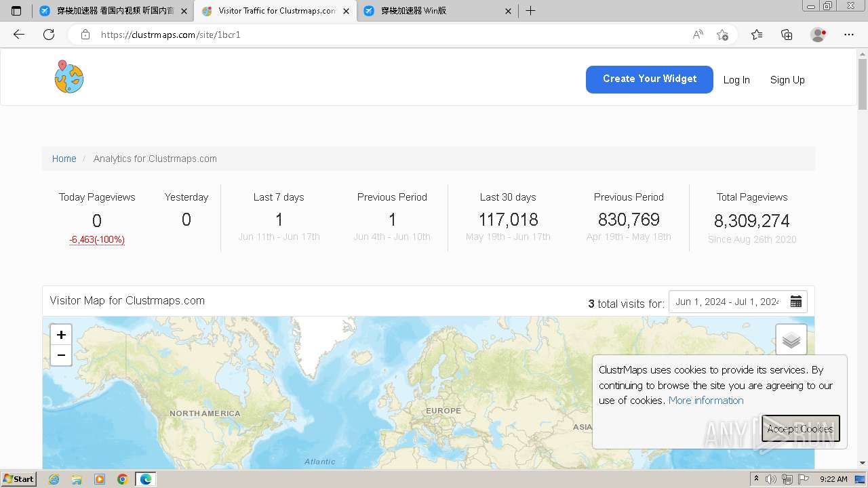Image resolution: width=868 pixels, height=488 pixels.
Task: Select the Jun 1, 2024 date range field
Action: [727, 302]
